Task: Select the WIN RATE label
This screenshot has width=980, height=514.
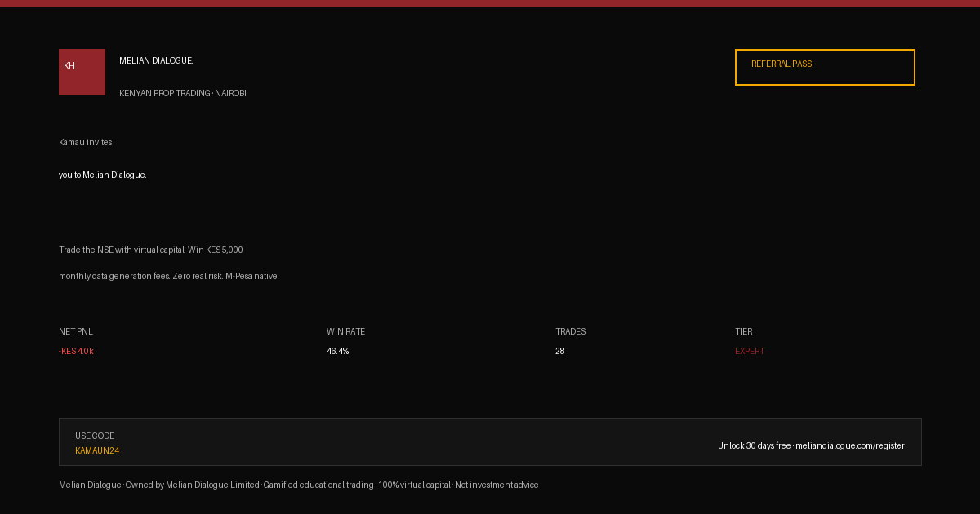Action: pos(346,332)
